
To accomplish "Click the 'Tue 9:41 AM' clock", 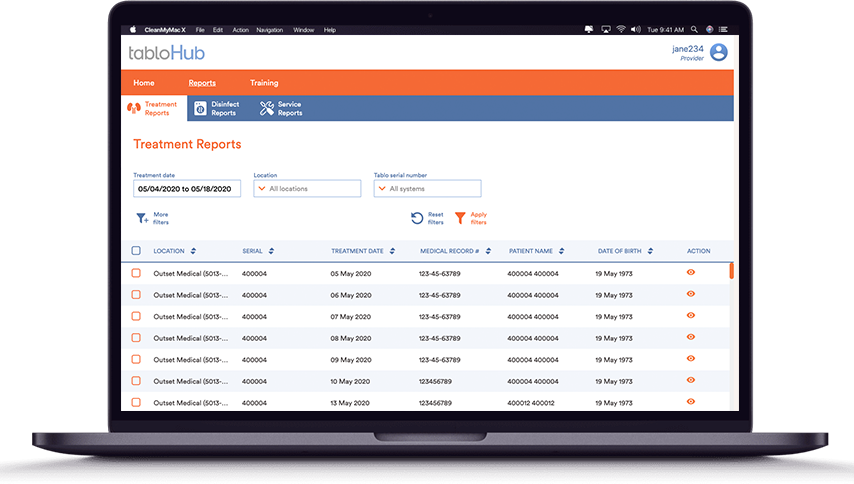I will tap(665, 30).
